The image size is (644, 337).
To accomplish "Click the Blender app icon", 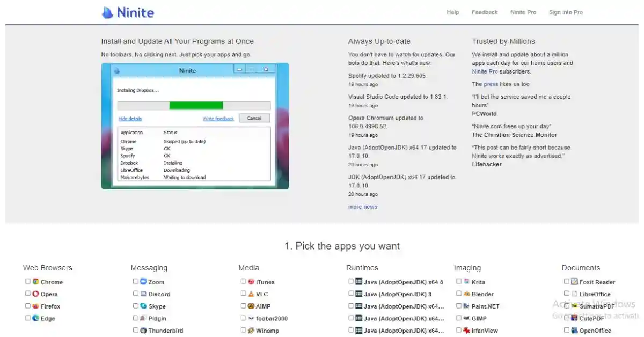I will (467, 294).
